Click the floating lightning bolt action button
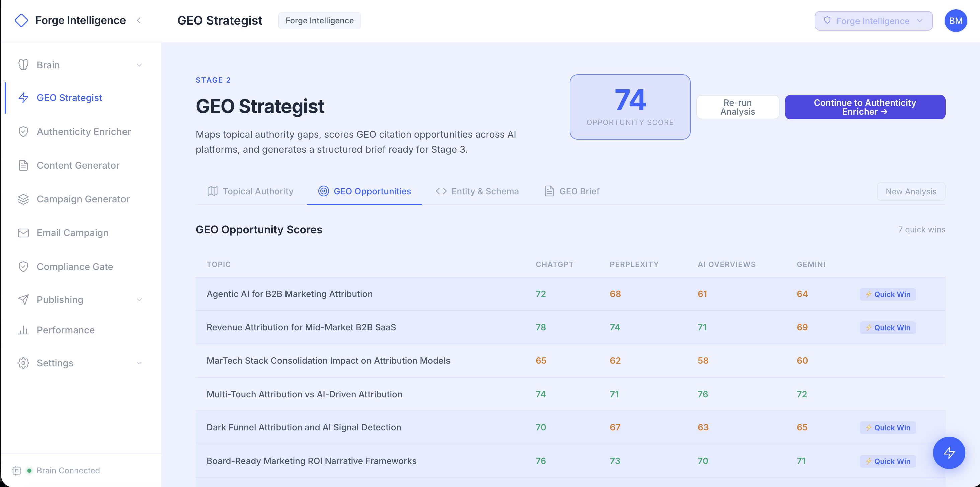 (x=949, y=453)
